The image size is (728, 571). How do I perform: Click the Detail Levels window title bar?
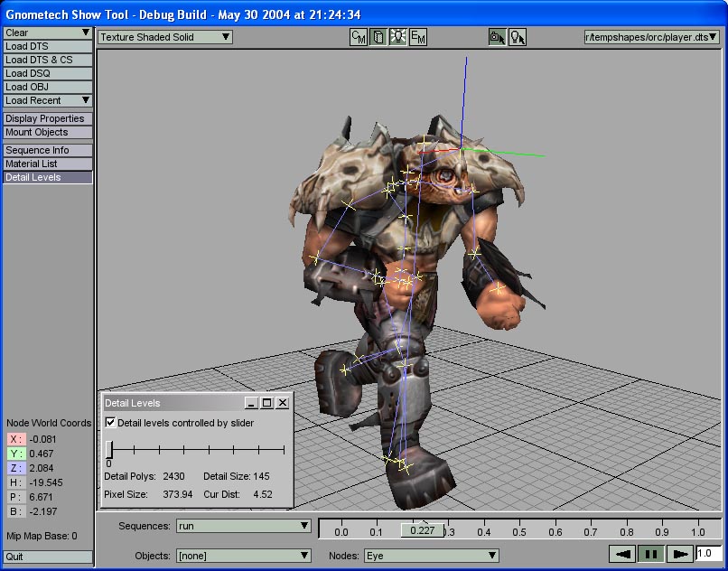[x=173, y=403]
